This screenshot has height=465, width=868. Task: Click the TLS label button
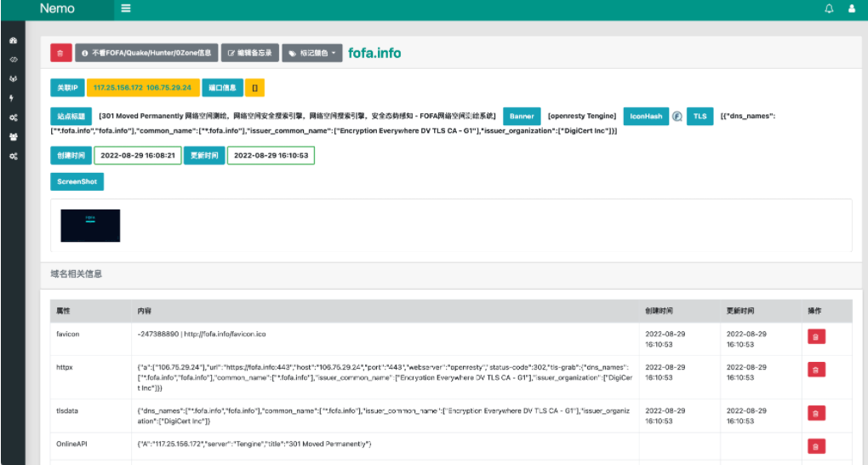700,117
